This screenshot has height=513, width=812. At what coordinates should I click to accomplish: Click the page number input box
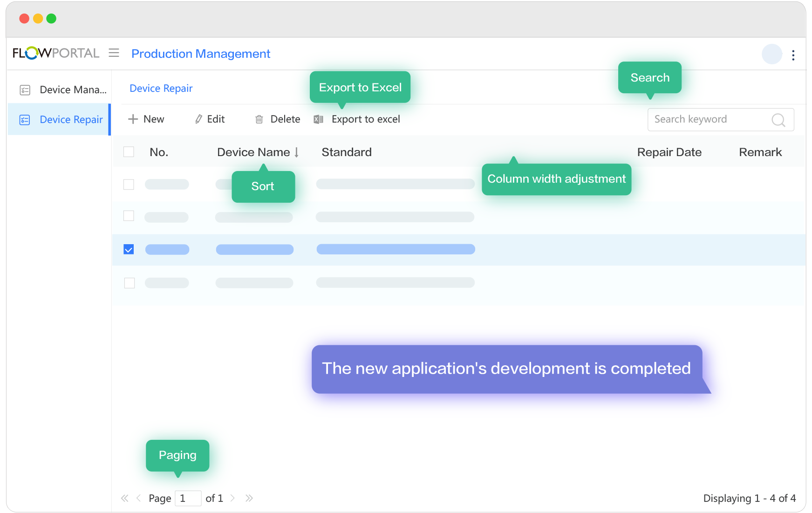(188, 498)
